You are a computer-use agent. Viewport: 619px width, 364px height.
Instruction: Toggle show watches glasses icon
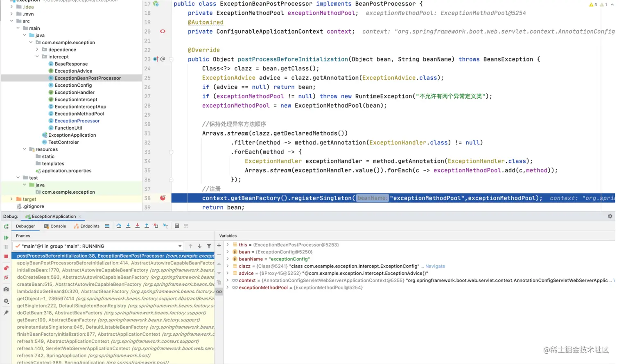coord(219,292)
